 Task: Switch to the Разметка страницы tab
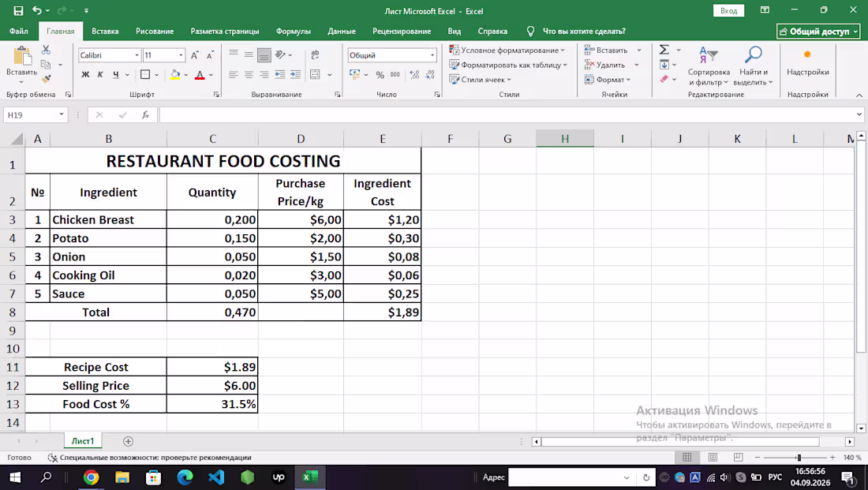pyautogui.click(x=225, y=31)
